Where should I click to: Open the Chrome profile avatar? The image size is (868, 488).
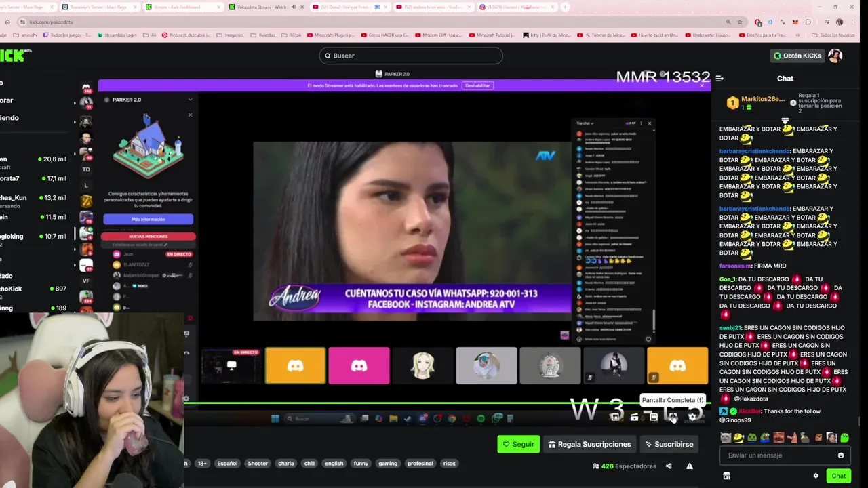[x=840, y=22]
